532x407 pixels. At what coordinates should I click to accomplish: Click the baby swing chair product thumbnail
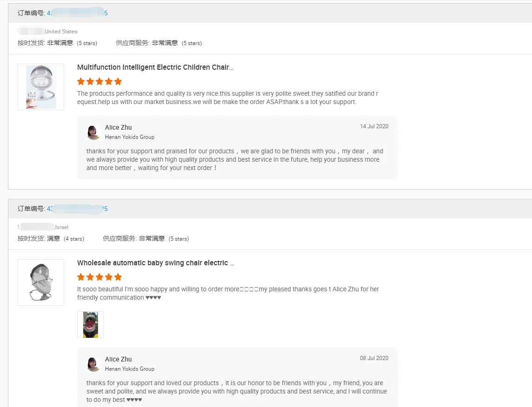tap(41, 282)
